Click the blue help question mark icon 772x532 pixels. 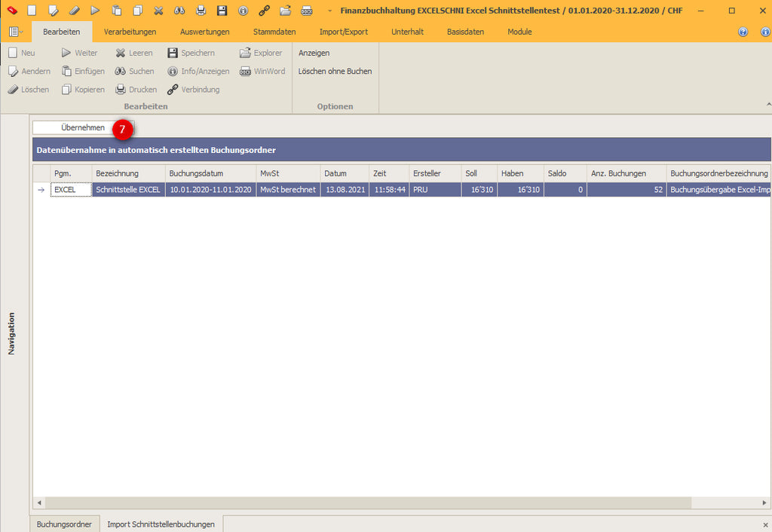click(x=743, y=32)
